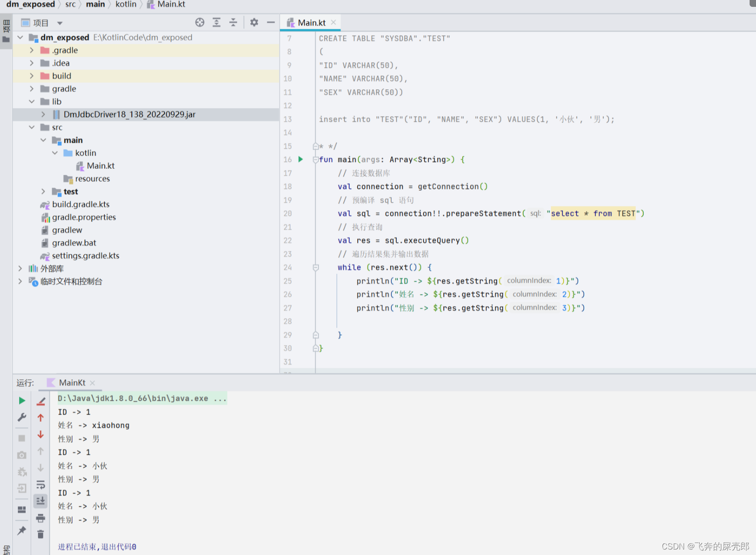
Task: Open run configuration wrench icon
Action: coord(22,417)
